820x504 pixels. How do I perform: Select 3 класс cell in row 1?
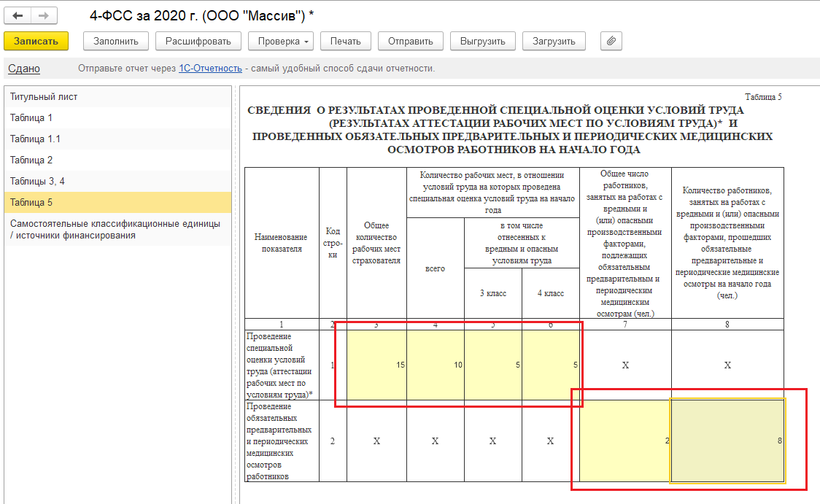coord(492,365)
